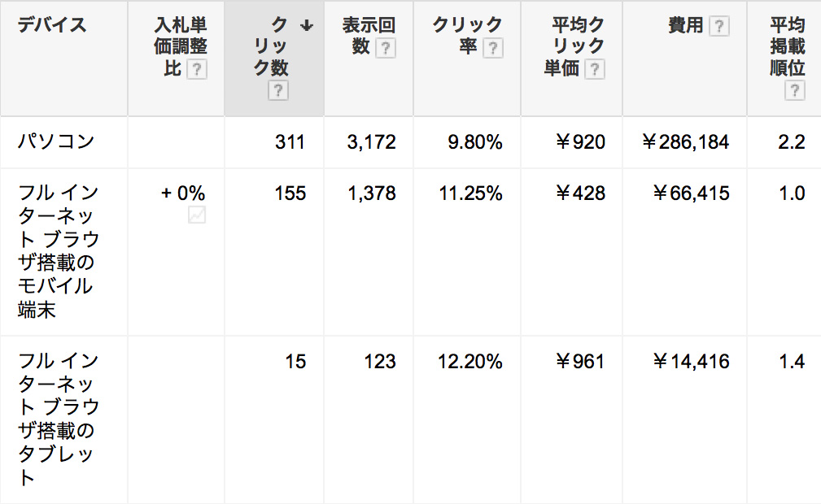Click help icon beside 費用 header

[x=718, y=27]
